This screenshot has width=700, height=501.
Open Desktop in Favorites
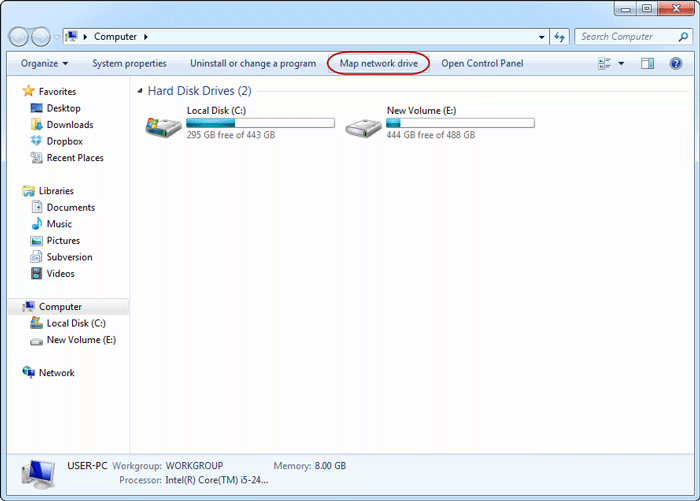tap(63, 108)
